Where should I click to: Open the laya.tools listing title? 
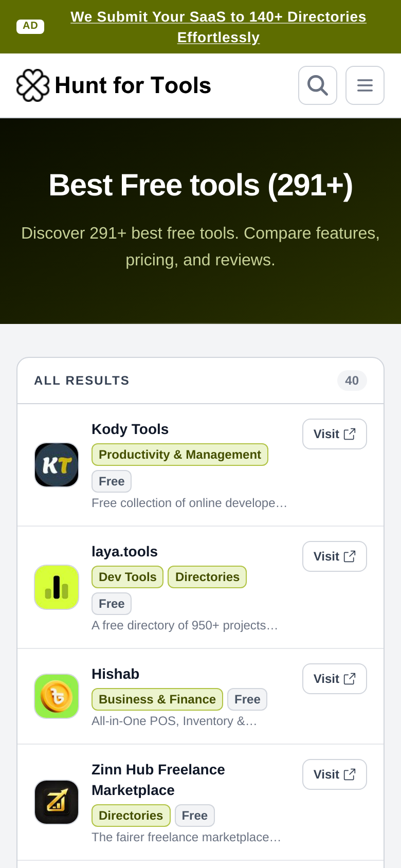click(124, 551)
